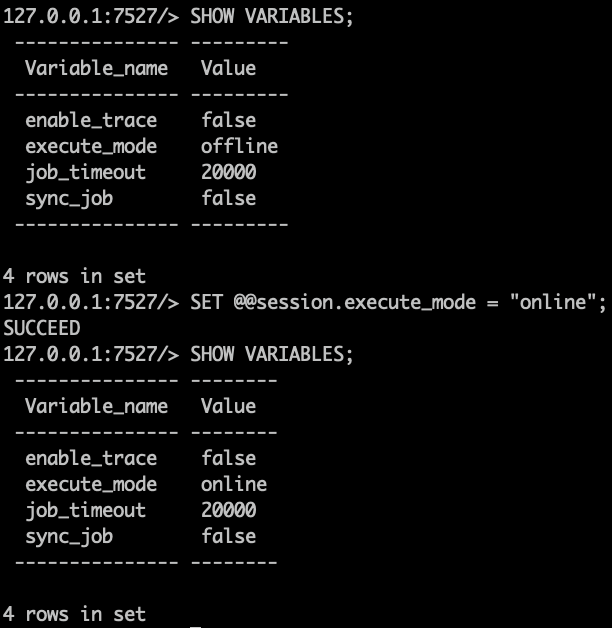Click execute_mode in the second table
The height and width of the screenshot is (628, 612).
pyautogui.click(x=91, y=484)
